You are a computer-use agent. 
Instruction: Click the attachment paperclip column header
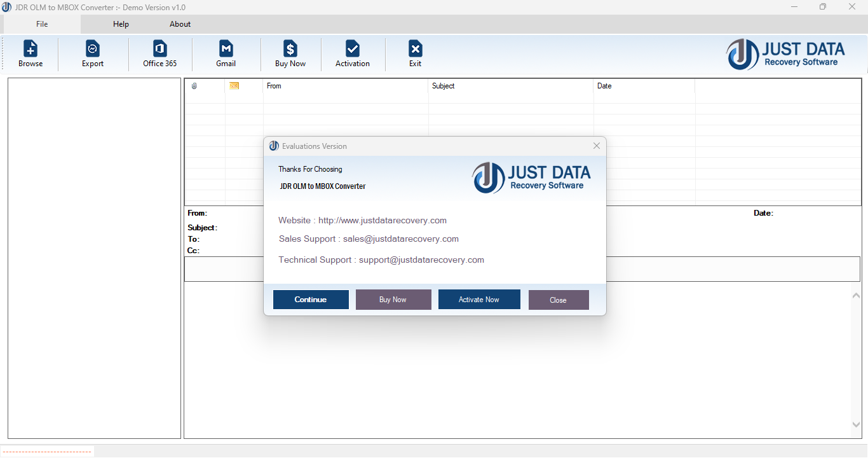tap(194, 86)
